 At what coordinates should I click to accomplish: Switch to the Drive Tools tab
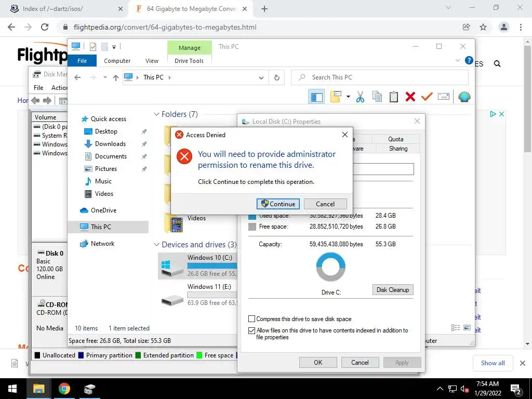(189, 61)
